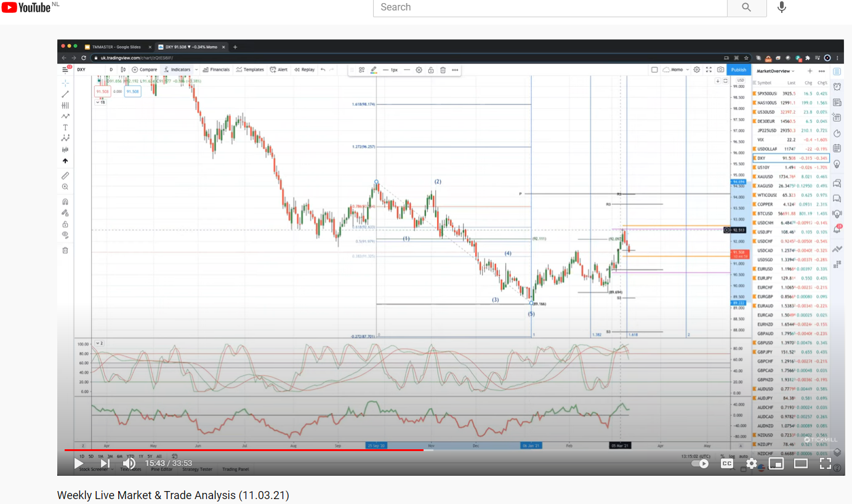This screenshot has height=504, width=852.
Task: Take a chart snapshot camera icon
Action: coord(720,70)
